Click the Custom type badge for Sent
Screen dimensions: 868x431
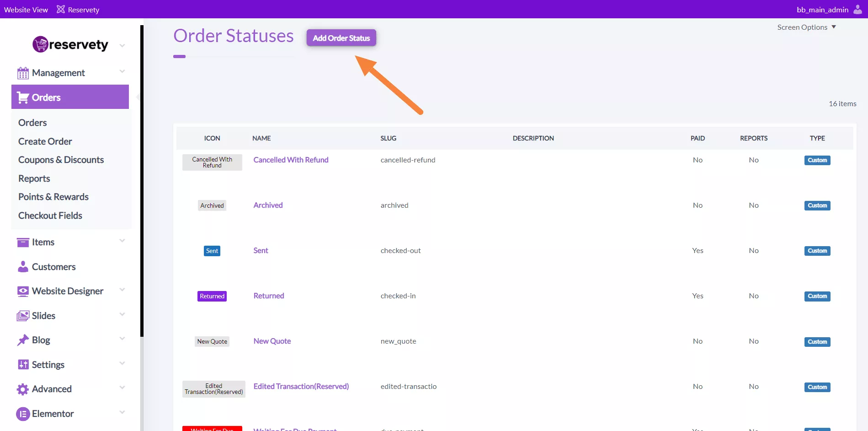817,251
